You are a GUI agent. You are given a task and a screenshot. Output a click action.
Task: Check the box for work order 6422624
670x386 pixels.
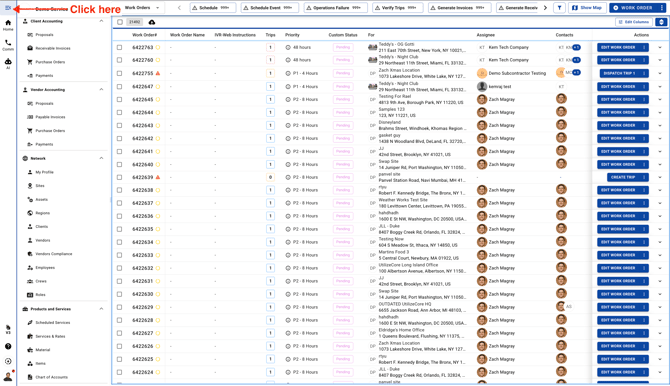(120, 372)
